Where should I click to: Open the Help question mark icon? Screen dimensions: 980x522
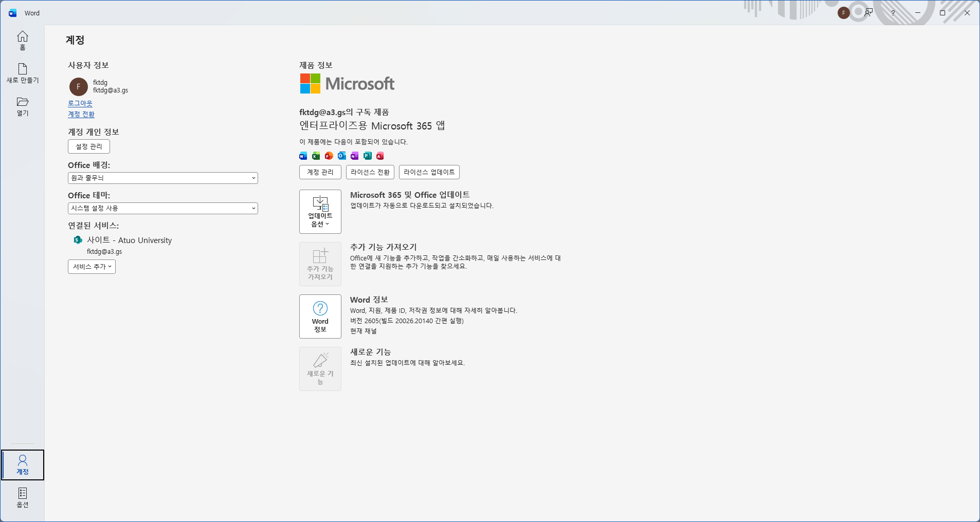tap(893, 13)
